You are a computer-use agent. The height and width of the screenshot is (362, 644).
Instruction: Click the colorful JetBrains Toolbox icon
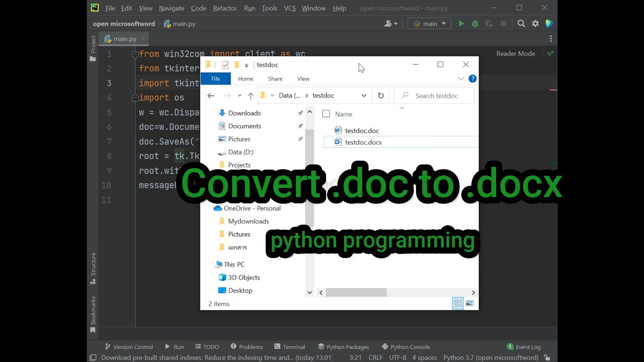tap(549, 24)
